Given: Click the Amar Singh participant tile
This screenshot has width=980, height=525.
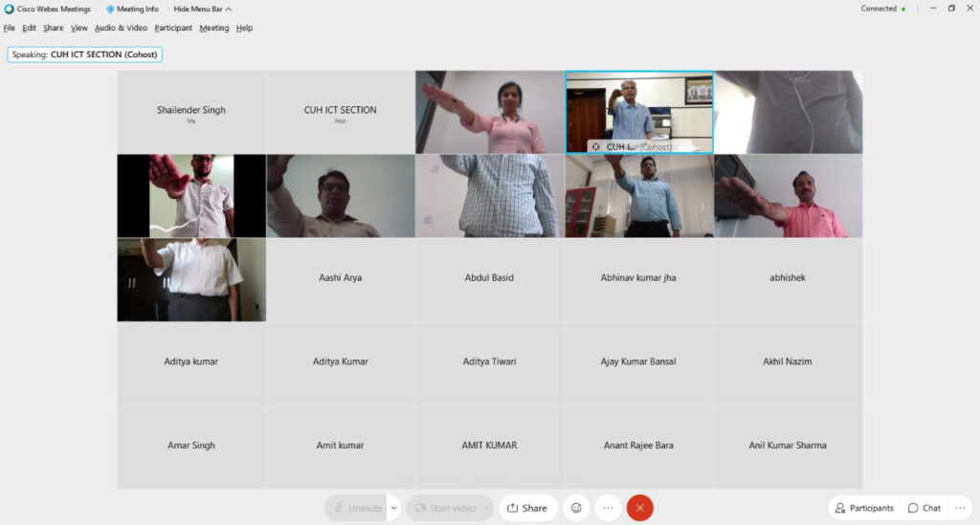Looking at the screenshot, I should (x=191, y=447).
